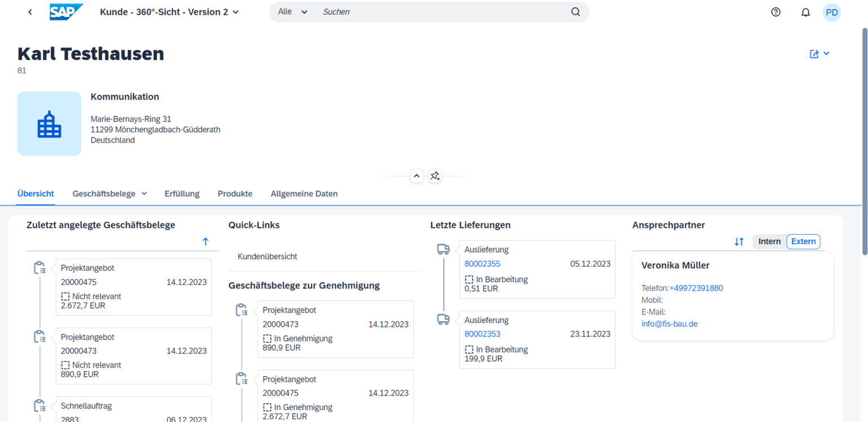Select the Übersicht tab
The height and width of the screenshot is (422, 868).
(x=36, y=193)
